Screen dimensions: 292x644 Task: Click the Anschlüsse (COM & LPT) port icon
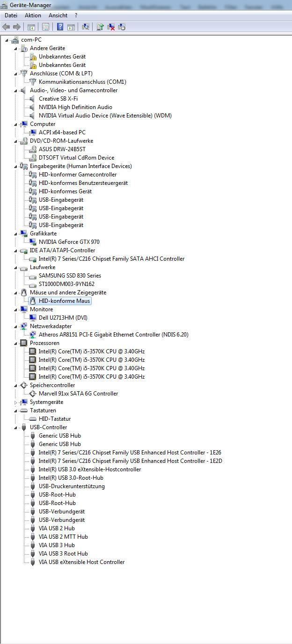[24, 73]
